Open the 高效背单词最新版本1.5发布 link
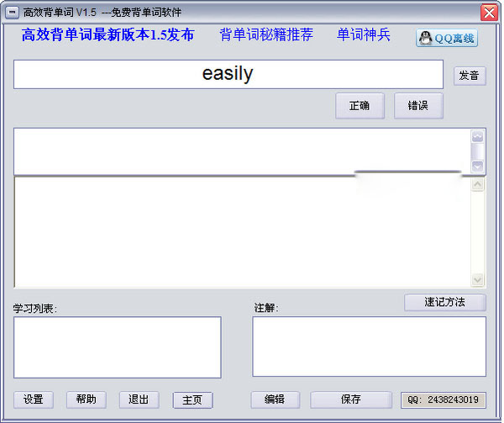 point(108,35)
